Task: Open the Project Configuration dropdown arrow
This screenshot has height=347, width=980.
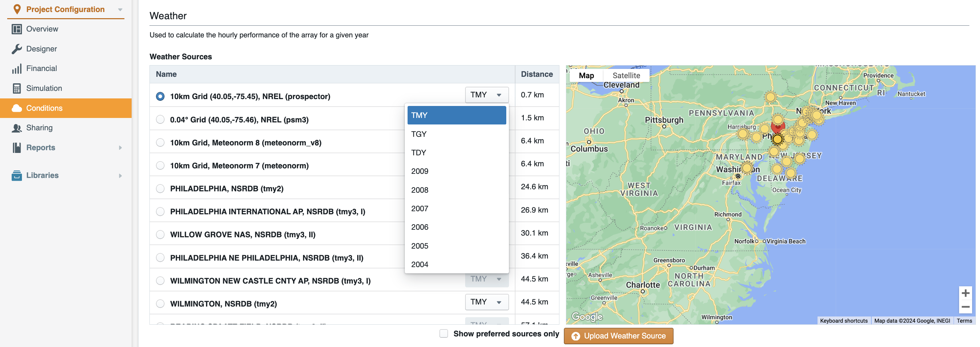Action: coord(120,9)
